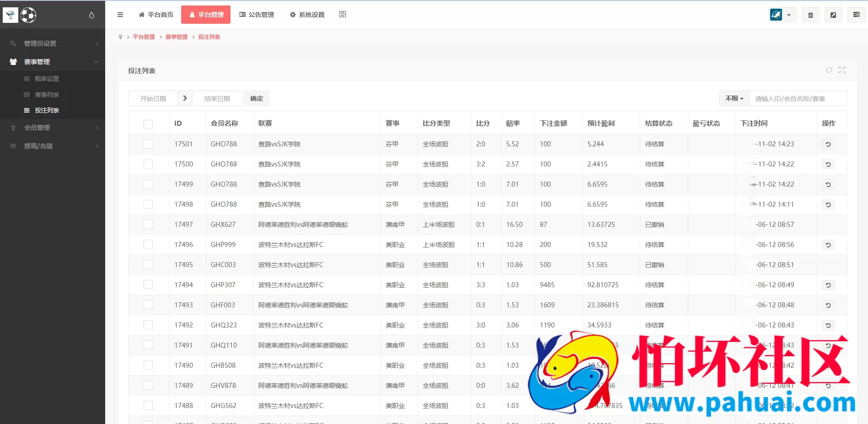Check the box for bet 17501
The width and height of the screenshot is (868, 424).
tap(148, 144)
